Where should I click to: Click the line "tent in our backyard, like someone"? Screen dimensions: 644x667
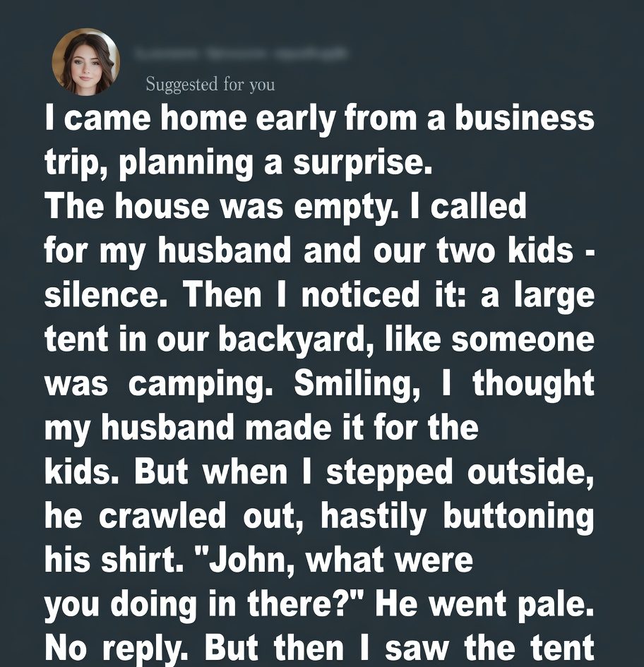(319, 339)
